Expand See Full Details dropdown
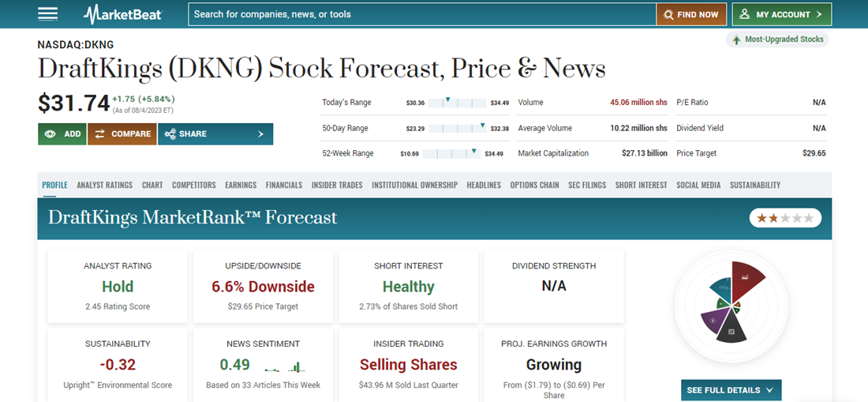Image resolution: width=868 pixels, height=402 pixels. tap(731, 390)
